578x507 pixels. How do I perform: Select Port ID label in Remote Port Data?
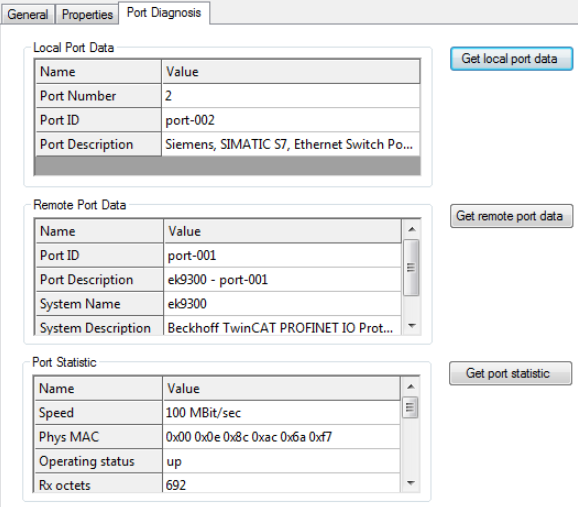pyautogui.click(x=100, y=255)
